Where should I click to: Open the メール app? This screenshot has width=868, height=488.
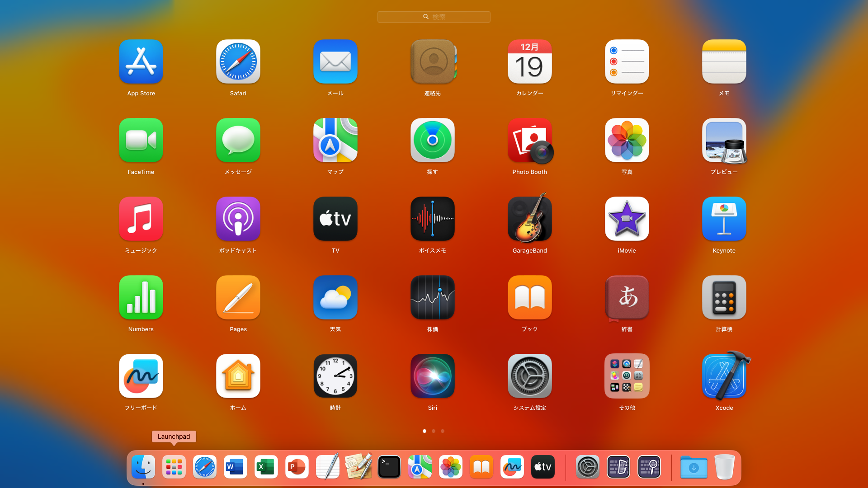tap(335, 61)
